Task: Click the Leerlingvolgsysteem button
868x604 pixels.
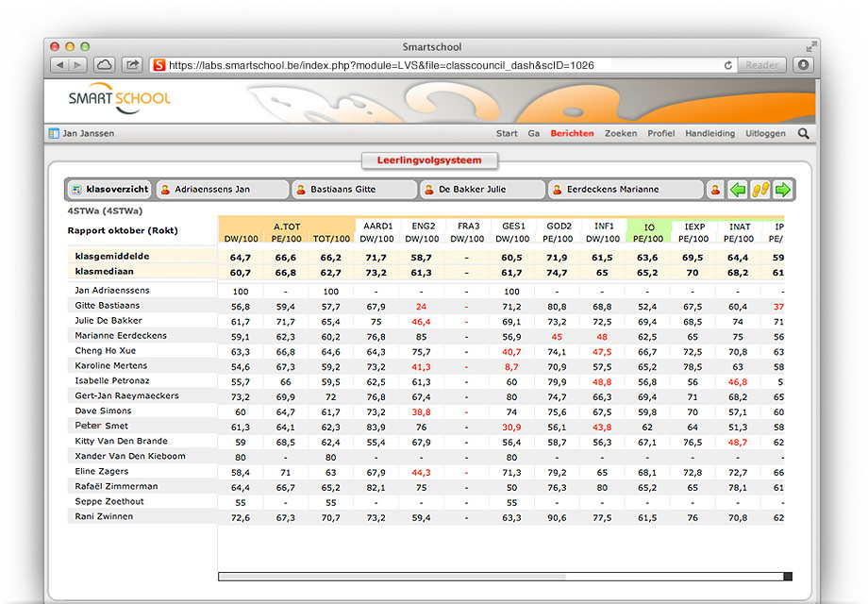Action: point(428,160)
